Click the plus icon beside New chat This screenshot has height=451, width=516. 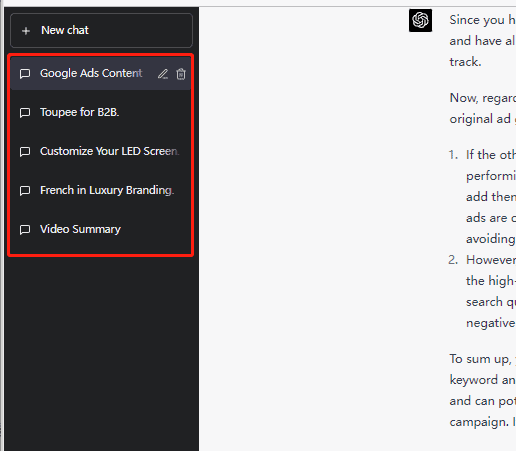[26, 31]
